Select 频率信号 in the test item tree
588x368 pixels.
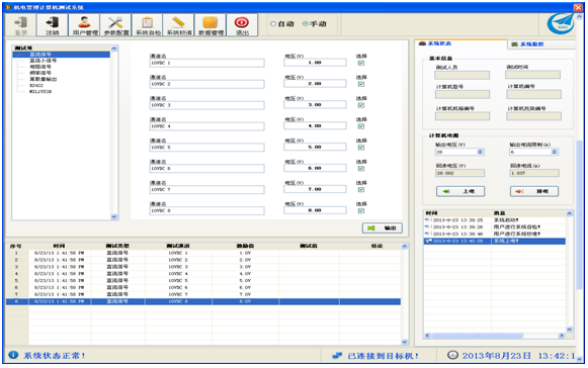tap(40, 73)
